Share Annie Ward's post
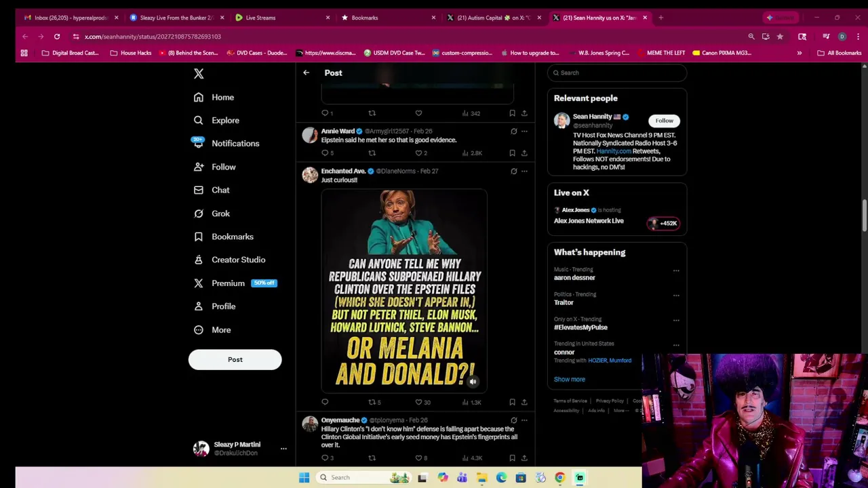 (524, 153)
